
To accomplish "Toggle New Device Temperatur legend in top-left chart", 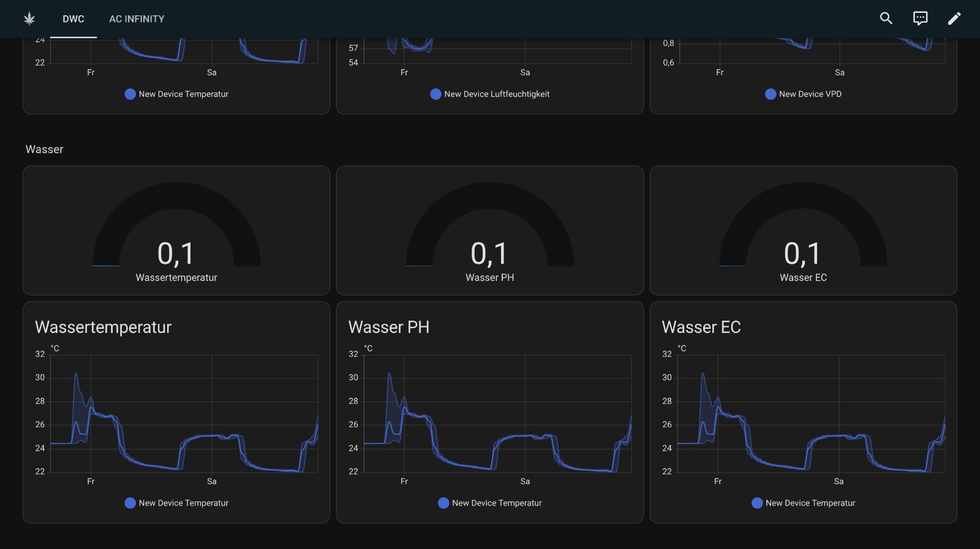I will click(x=176, y=94).
